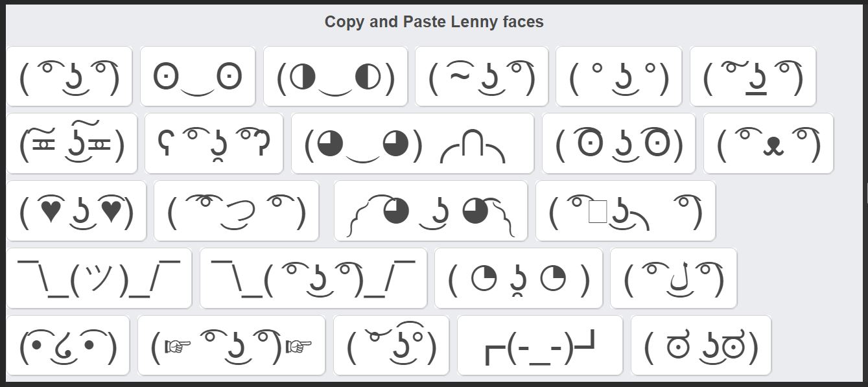Select the Lenny face with ears ʕ ʔ

[x=214, y=143]
